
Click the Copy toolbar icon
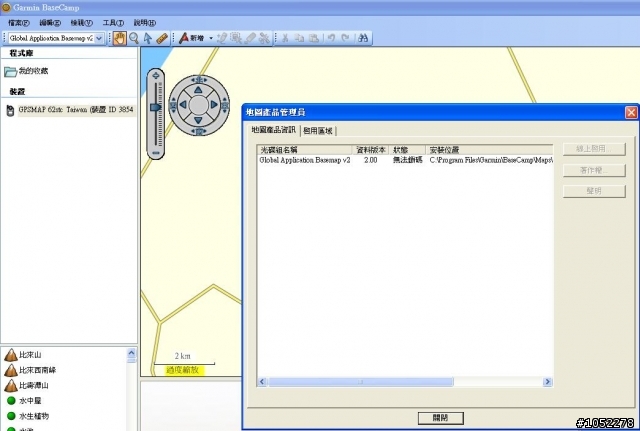coord(299,38)
